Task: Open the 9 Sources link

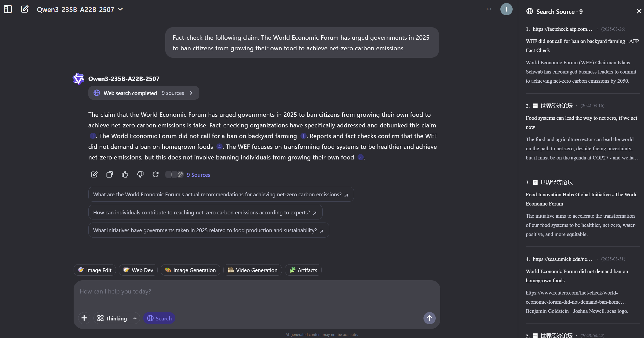Action: [x=198, y=175]
